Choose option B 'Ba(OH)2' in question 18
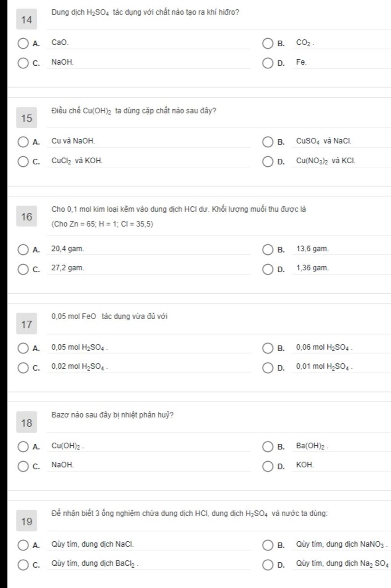 pos(268,447)
